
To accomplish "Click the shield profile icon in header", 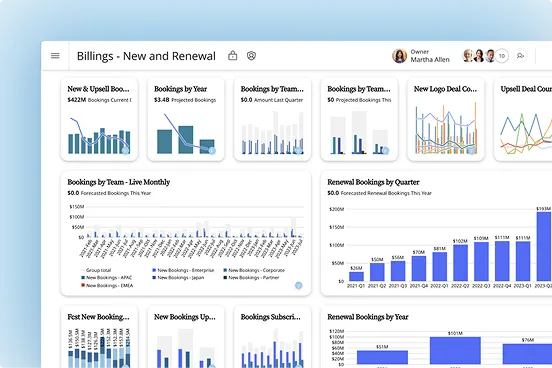I will tap(251, 56).
